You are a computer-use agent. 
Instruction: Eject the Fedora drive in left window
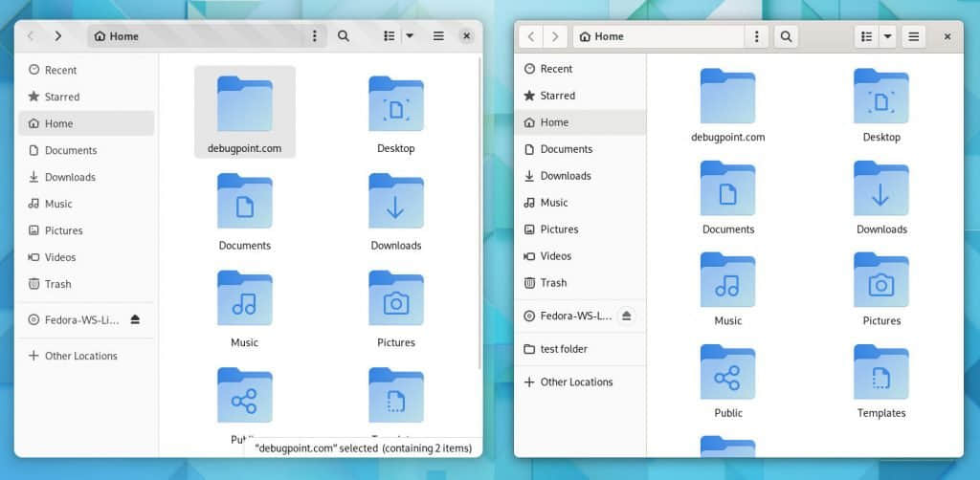[x=136, y=319]
